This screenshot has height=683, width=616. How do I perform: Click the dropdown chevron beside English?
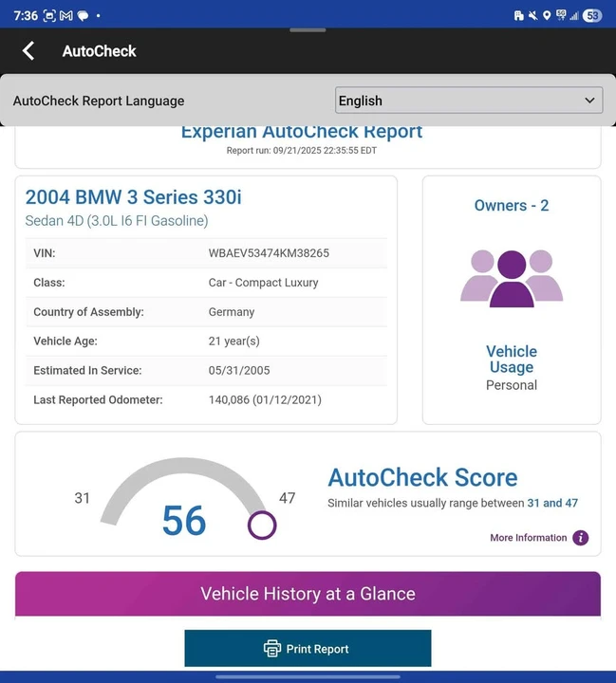(589, 101)
